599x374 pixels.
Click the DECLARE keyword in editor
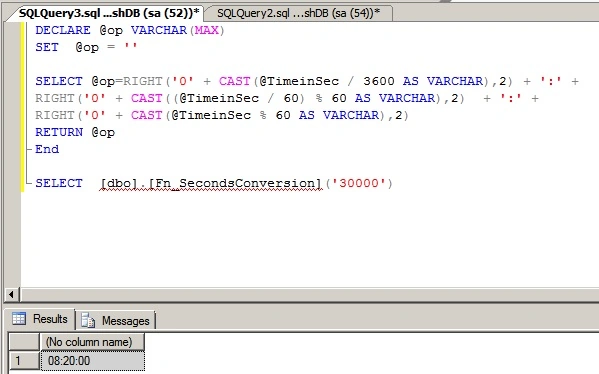pos(63,30)
